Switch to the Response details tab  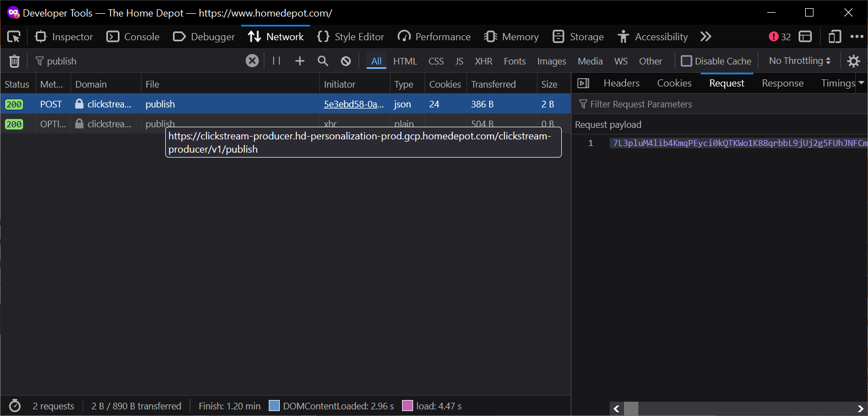tap(783, 83)
